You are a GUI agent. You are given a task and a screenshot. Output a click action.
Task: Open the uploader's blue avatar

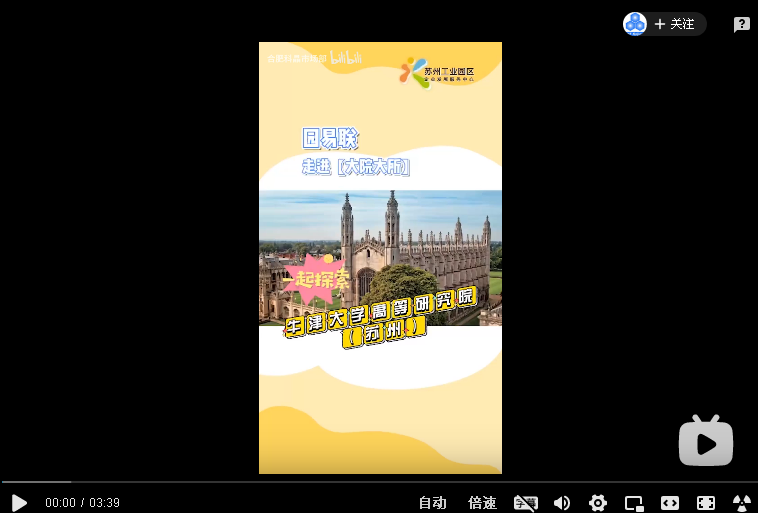tap(635, 24)
